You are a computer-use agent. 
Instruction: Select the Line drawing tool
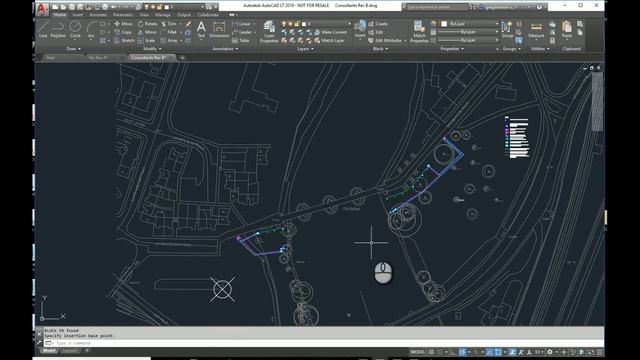pos(43,30)
